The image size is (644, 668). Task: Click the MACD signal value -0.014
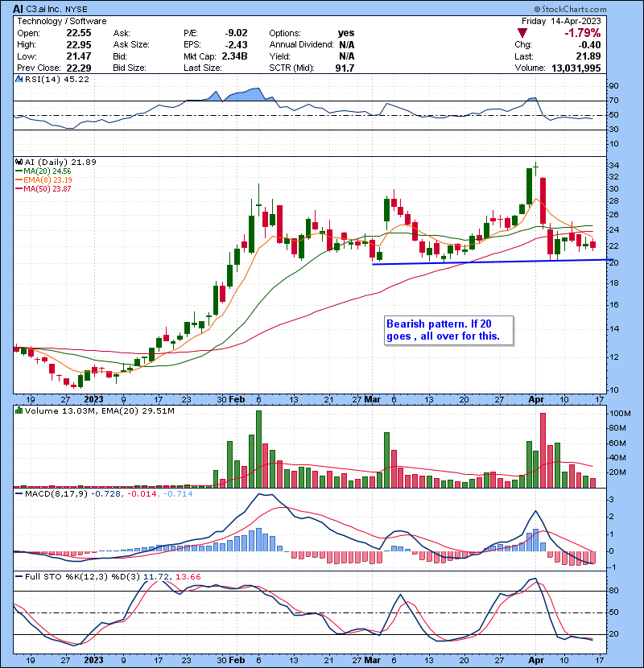(x=141, y=494)
